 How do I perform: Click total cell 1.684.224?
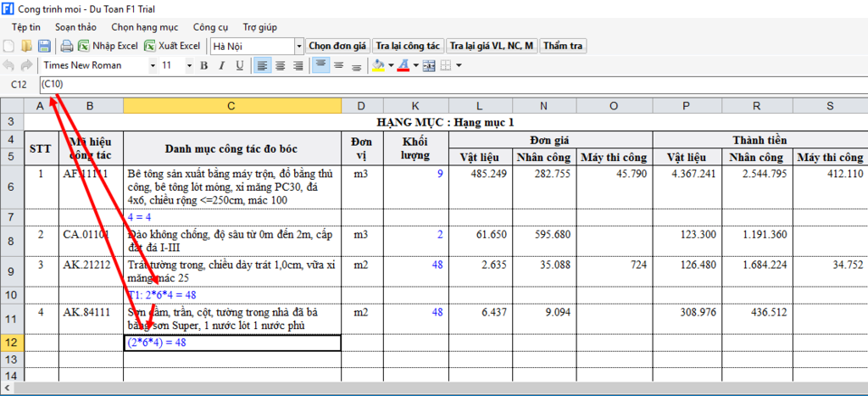757,271
